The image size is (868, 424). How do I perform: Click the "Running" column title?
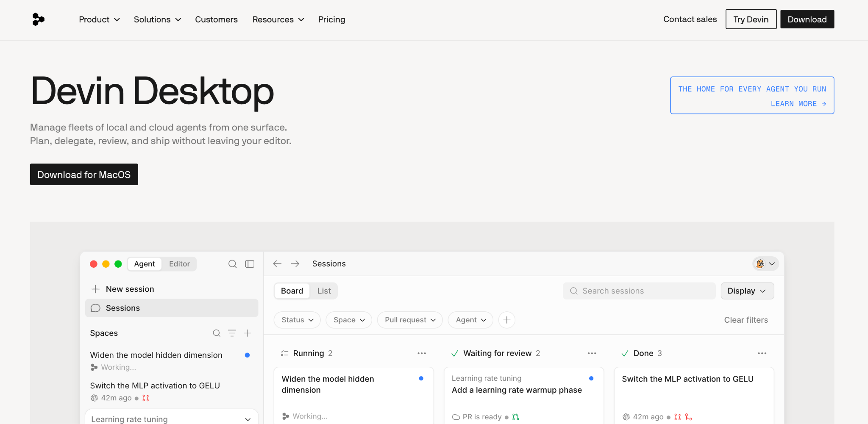coord(309,353)
